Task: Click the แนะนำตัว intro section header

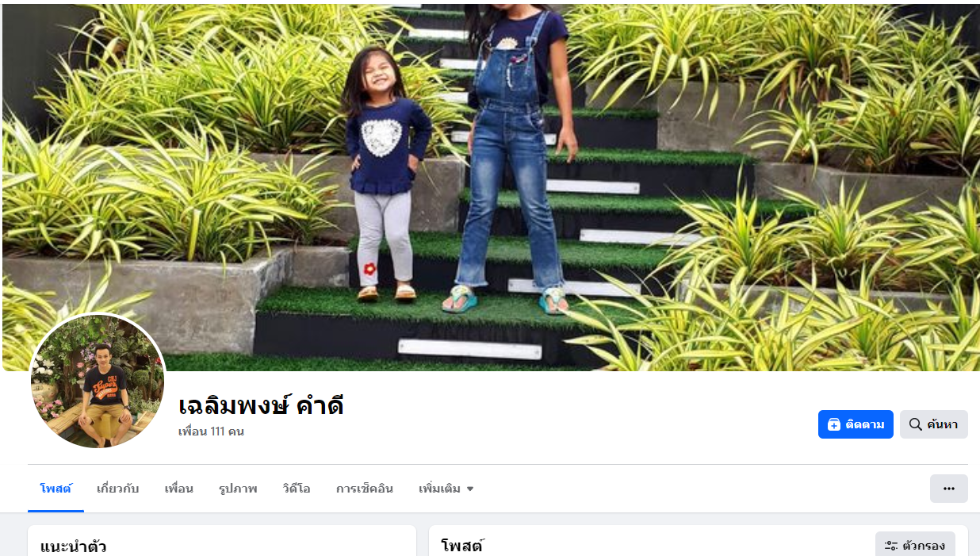Action: 73,546
